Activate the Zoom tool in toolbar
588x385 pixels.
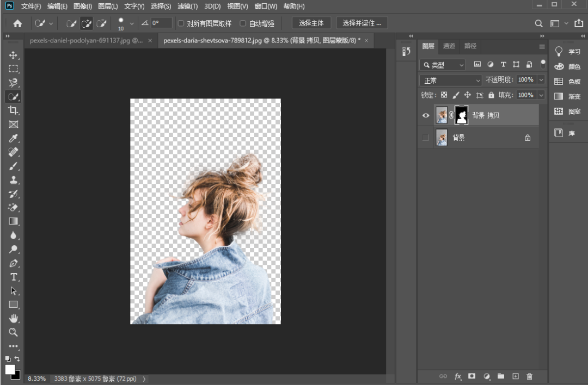point(14,332)
